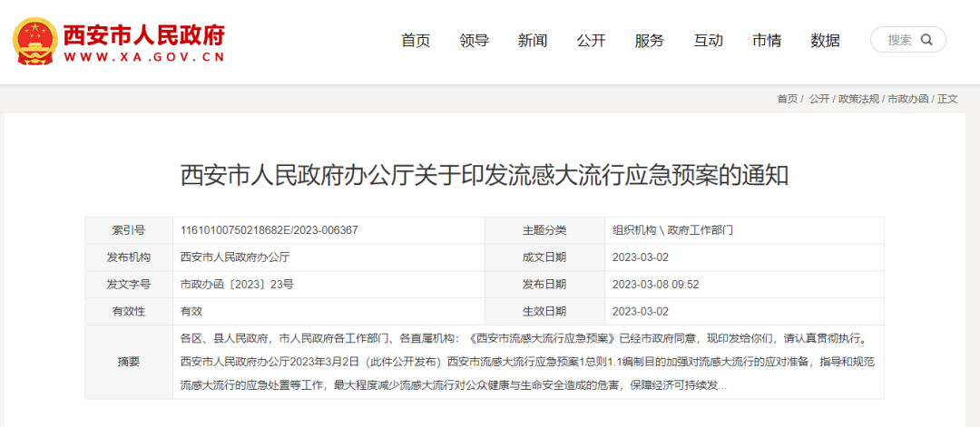
Task: Click 首页 in the breadcrumb trail
Action: tap(788, 99)
